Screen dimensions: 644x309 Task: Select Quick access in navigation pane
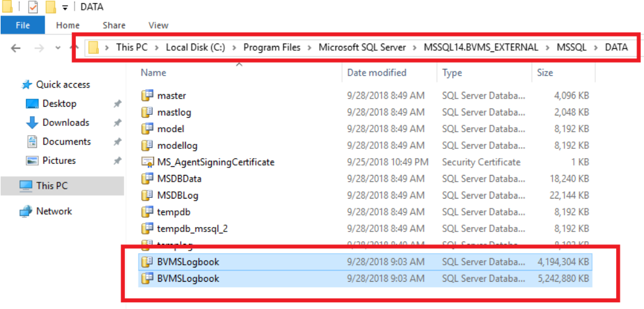pyautogui.click(x=63, y=84)
